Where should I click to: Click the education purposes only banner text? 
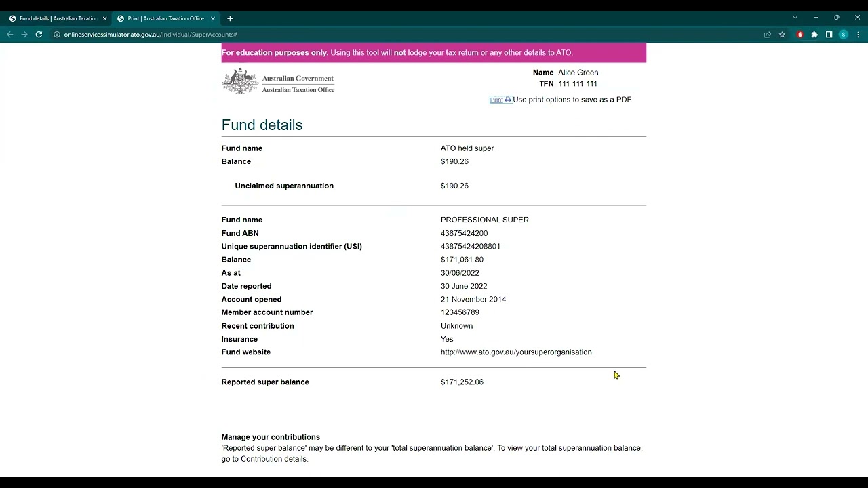tap(397, 52)
